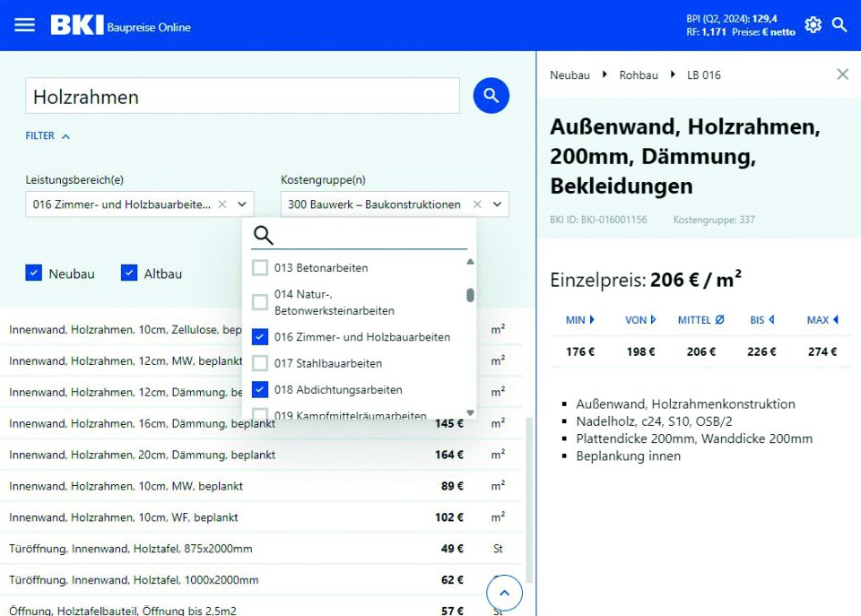
Task: Click the blue search button next to Holzrahmen
Action: pos(491,95)
